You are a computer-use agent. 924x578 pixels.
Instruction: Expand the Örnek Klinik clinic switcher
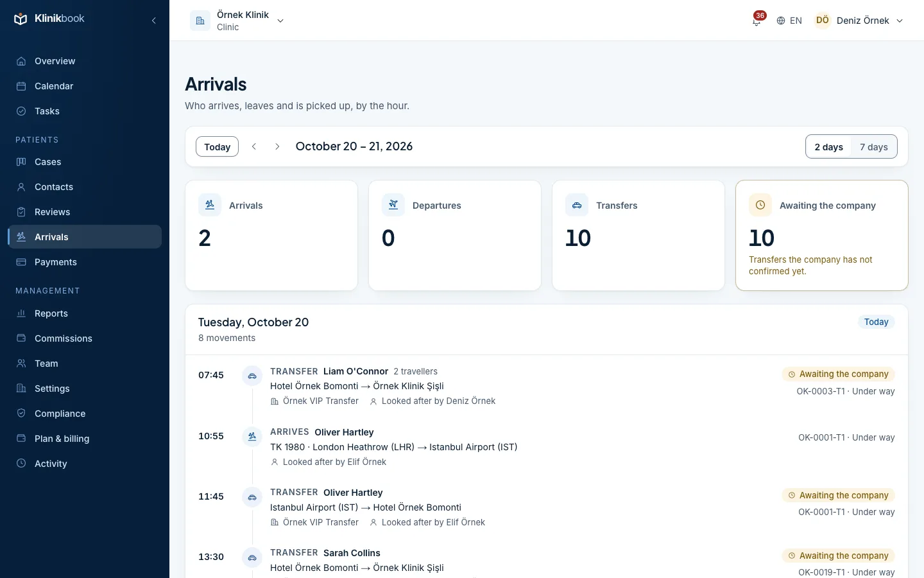click(x=237, y=21)
